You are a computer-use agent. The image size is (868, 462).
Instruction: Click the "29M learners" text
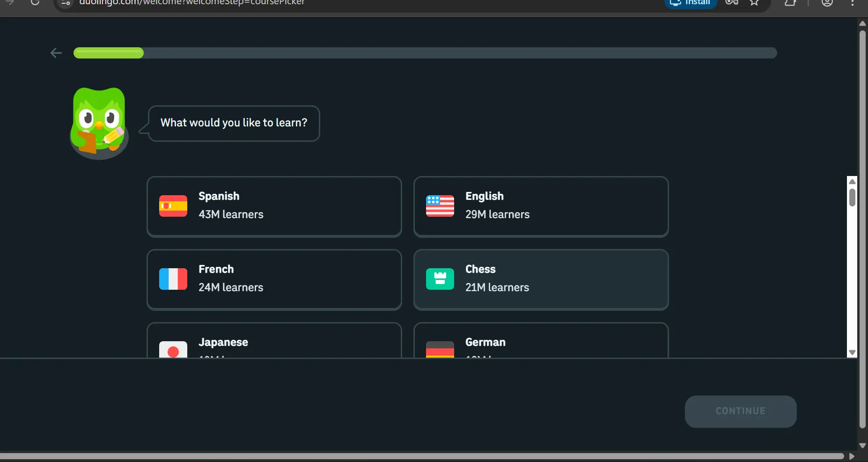(x=498, y=214)
